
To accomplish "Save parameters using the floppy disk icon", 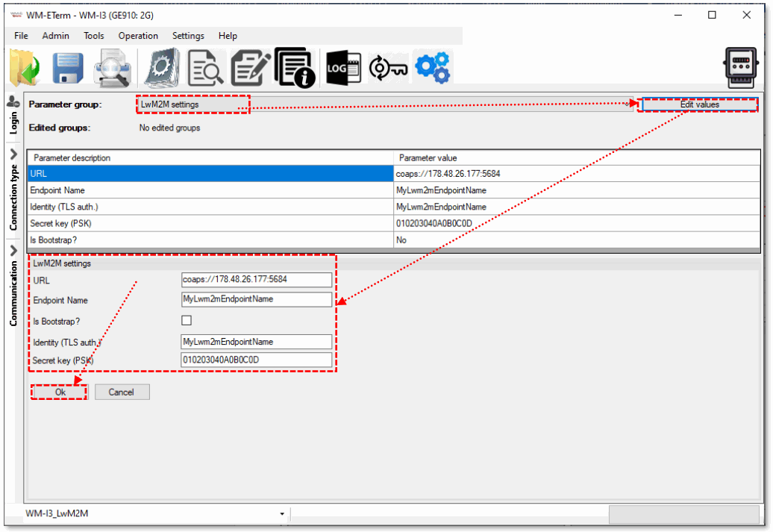I will point(67,67).
